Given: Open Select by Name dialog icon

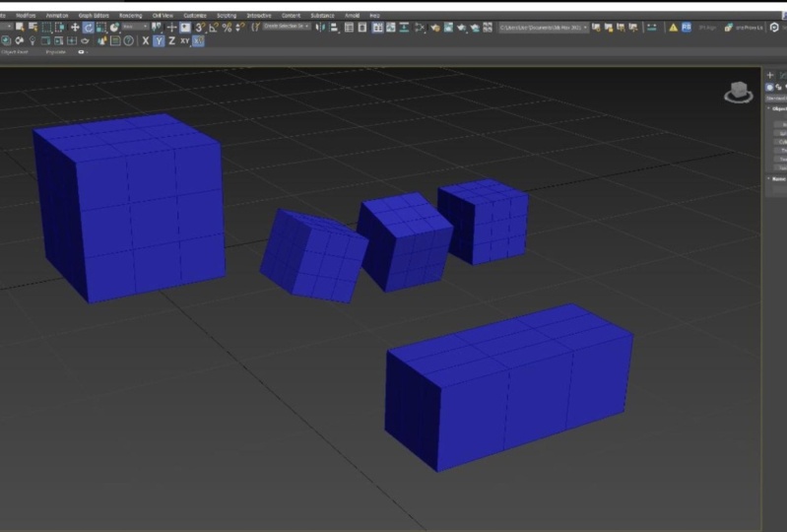Looking at the screenshot, I should pos(33,28).
